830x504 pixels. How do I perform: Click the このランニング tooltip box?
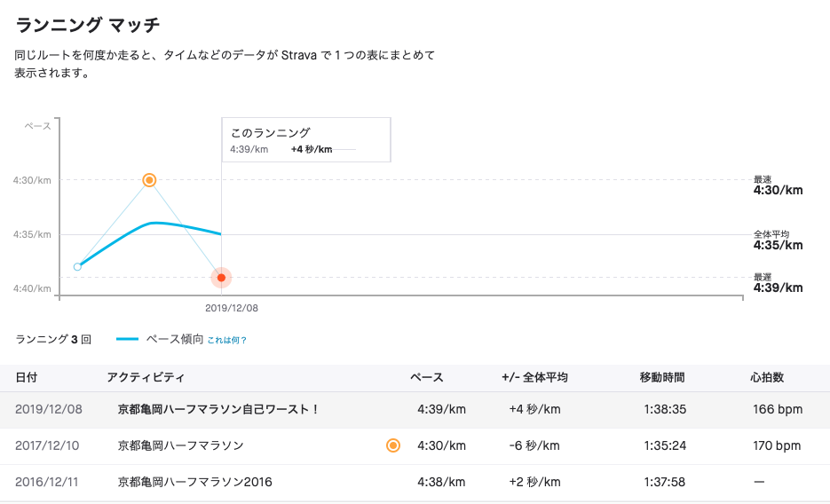[x=306, y=139]
